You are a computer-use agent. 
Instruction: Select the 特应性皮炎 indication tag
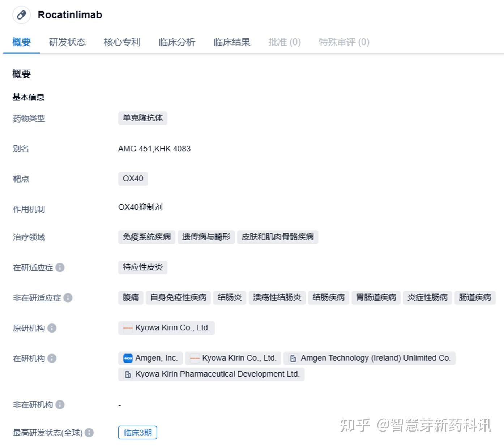(x=142, y=267)
